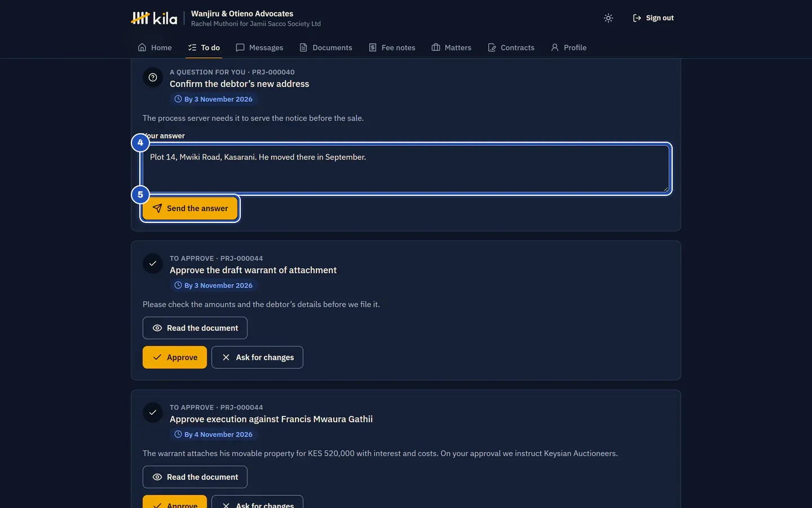Click the note about checking amounts and debtor's details
Image resolution: width=812 pixels, height=508 pixels.
(261, 304)
